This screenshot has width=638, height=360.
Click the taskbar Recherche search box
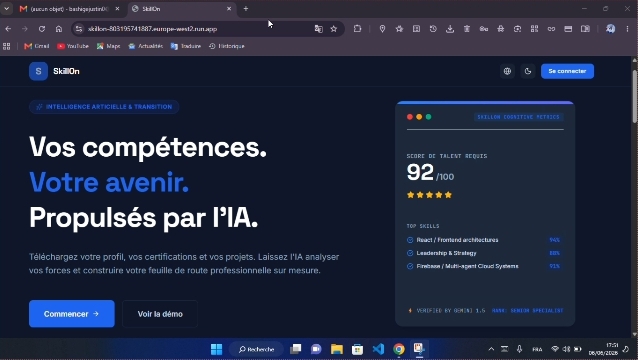click(x=256, y=349)
